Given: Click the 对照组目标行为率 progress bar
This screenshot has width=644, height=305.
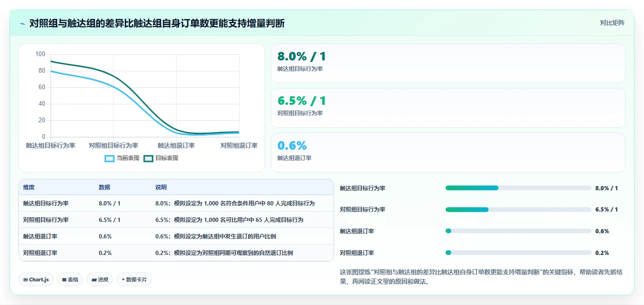Looking at the screenshot, I should click(518, 210).
